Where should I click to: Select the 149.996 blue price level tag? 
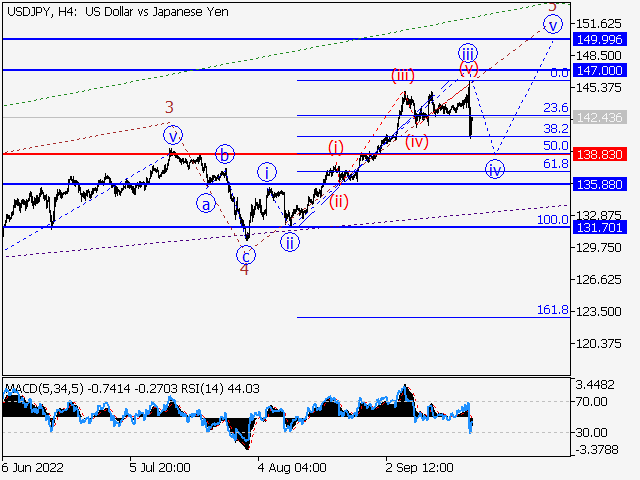pyautogui.click(x=599, y=39)
